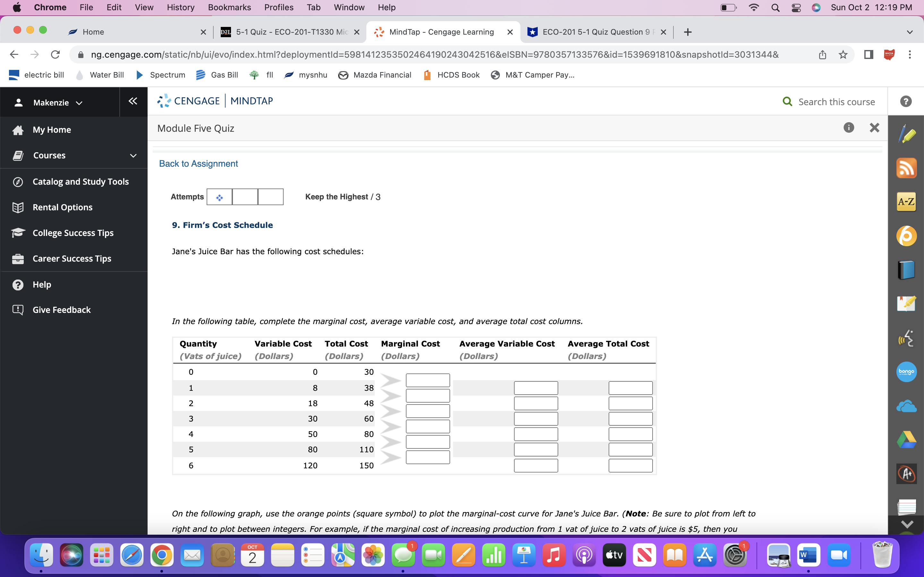
Task: Click the quiz info icon
Action: click(849, 128)
